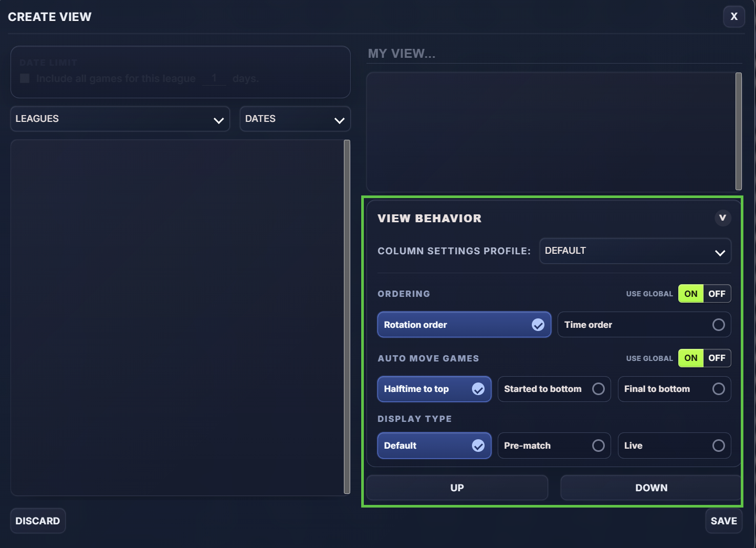Image resolution: width=756 pixels, height=548 pixels.
Task: Click the leagues list scrollbar
Action: (346, 317)
